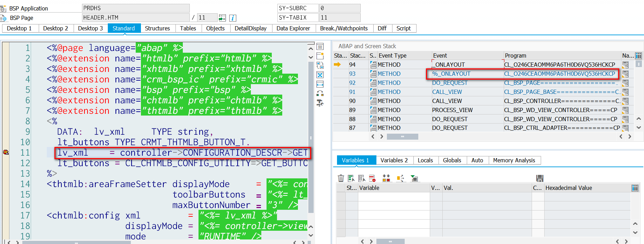Click the red delete row icon in variables toolbar
644x244 pixels.
372,178
